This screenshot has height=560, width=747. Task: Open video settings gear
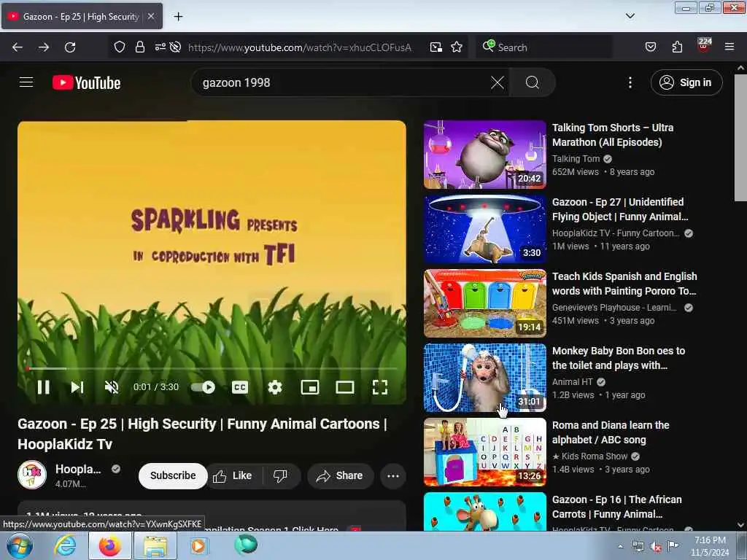[x=275, y=387]
